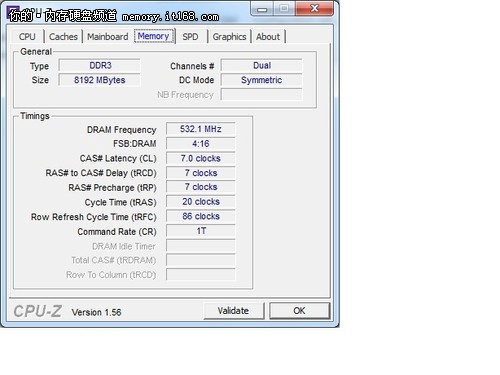The image size is (500, 375).
Task: Click the Version 1.56 text
Action: [x=96, y=312]
